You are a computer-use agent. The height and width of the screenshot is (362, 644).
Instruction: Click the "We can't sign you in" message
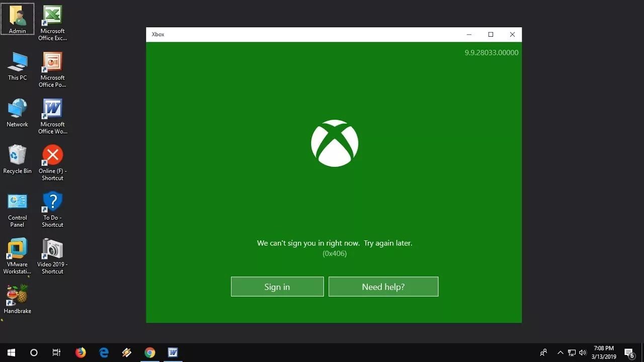tap(335, 243)
